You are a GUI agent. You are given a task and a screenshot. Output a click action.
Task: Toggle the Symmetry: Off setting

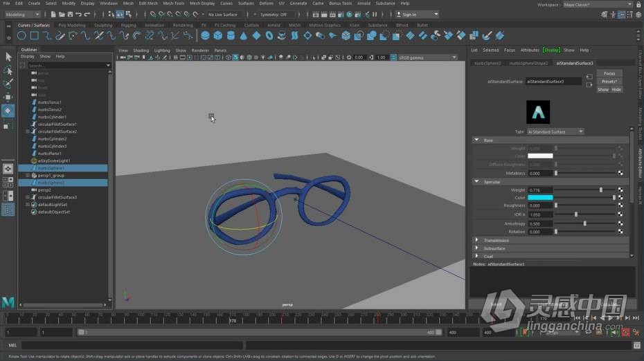click(274, 15)
